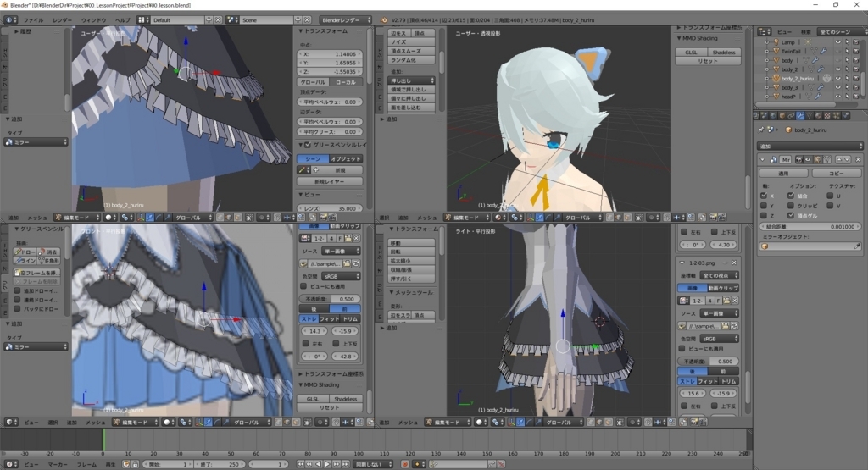868x470 pixels.
Task: Add new screen layout next to Default
Action: click(x=209, y=20)
